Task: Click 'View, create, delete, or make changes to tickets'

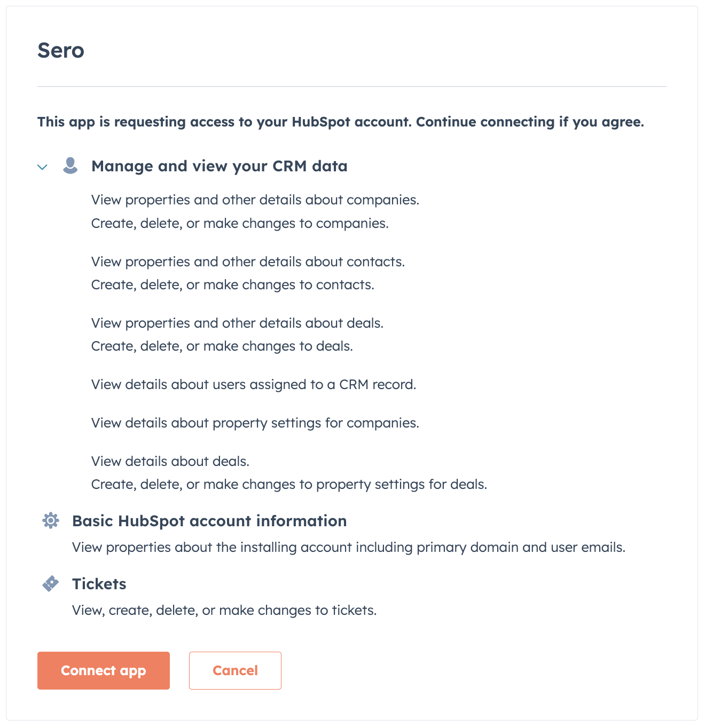Action: tap(224, 611)
